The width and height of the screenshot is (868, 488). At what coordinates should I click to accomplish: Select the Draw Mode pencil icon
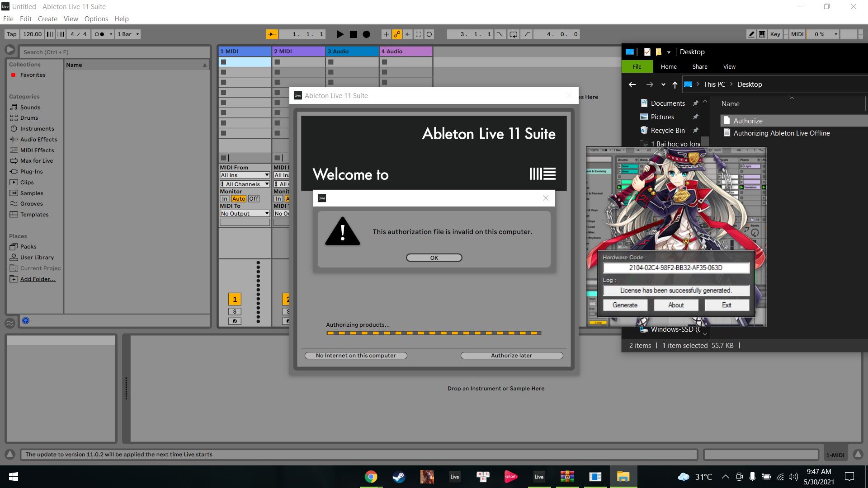point(751,34)
